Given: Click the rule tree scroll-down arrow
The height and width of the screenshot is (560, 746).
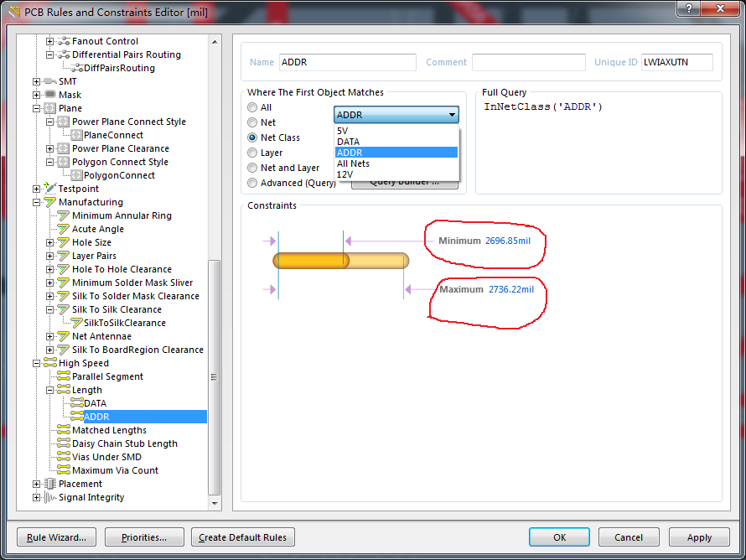Looking at the screenshot, I should coord(215,503).
